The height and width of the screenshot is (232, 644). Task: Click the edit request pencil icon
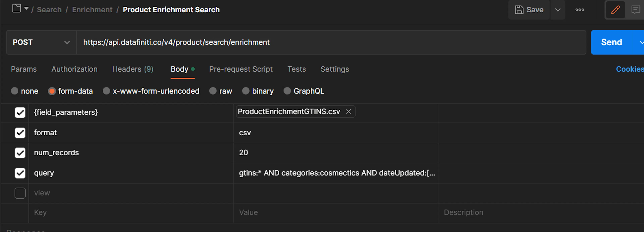[x=615, y=10]
